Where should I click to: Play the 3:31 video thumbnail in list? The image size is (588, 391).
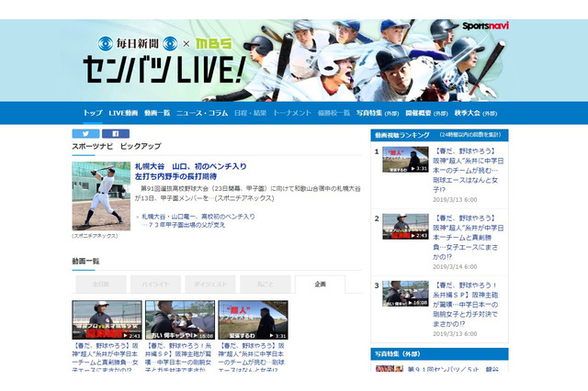tap(254, 319)
